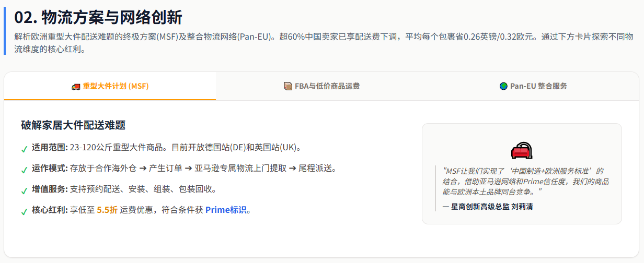Open the Pan-EU 整合服务 tab
Screen dimensions: 644x263
(538, 87)
